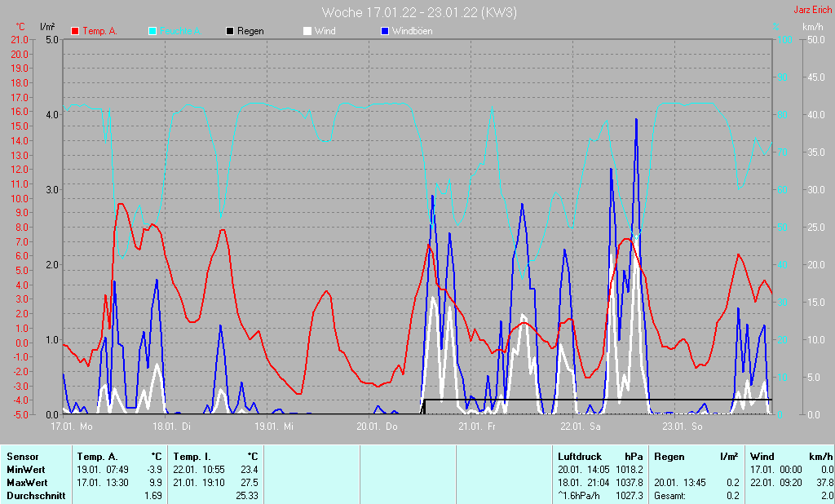This screenshot has height=504, width=835.
Task: Click the km/h unit label above right axis
Action: click(x=812, y=27)
